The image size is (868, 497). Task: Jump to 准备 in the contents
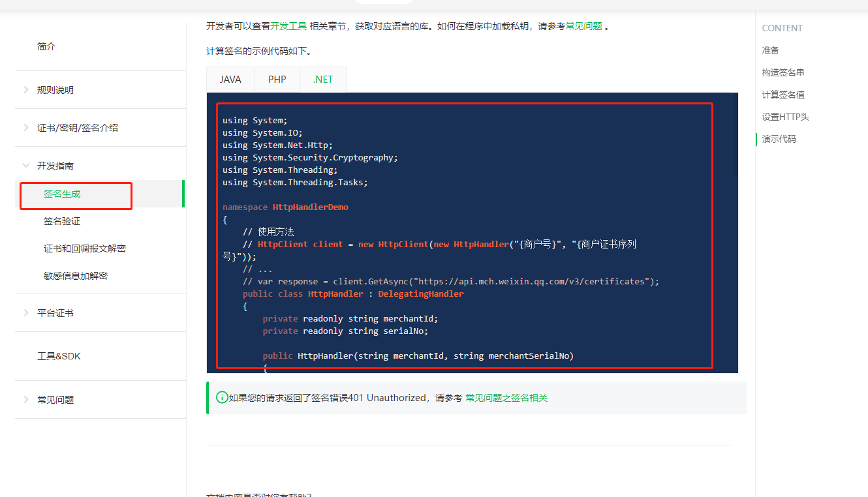pyautogui.click(x=771, y=50)
